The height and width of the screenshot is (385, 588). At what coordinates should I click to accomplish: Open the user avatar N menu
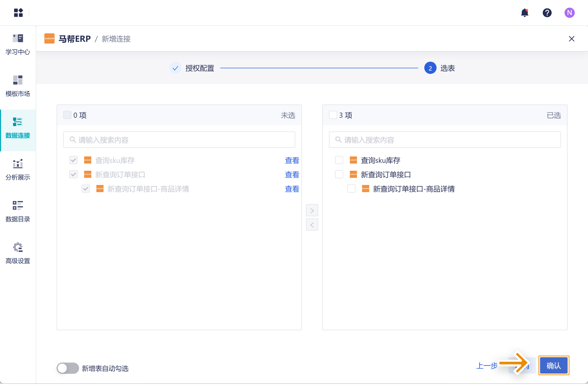click(x=569, y=12)
